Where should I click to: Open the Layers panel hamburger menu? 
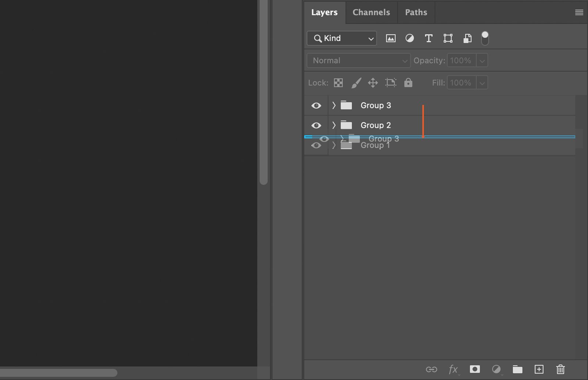[579, 12]
